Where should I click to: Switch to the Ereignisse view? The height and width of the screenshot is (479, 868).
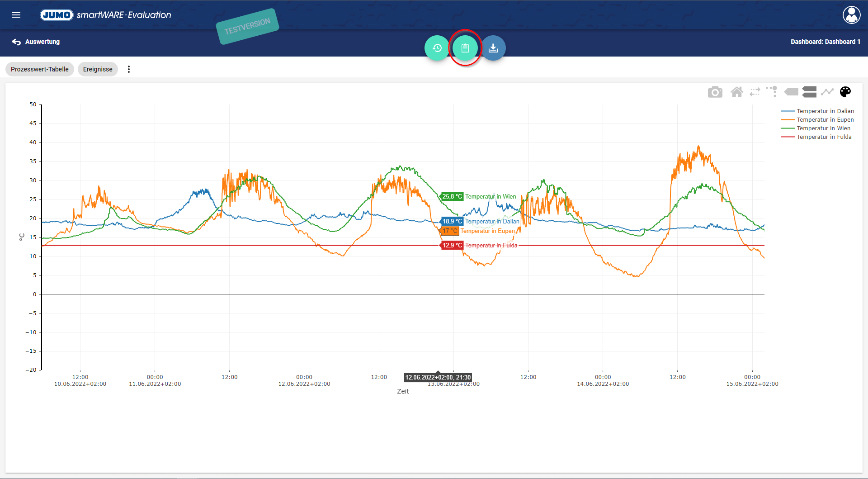click(x=98, y=69)
